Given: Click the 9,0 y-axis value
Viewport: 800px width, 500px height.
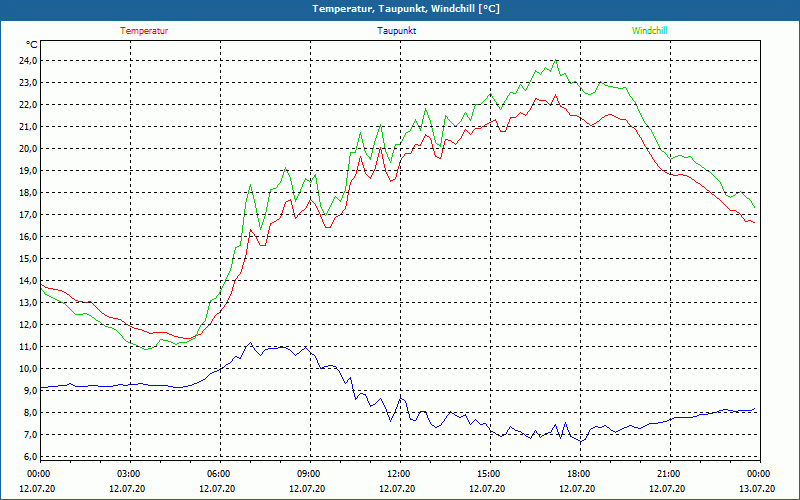Looking at the screenshot, I should pyautogui.click(x=30, y=391).
